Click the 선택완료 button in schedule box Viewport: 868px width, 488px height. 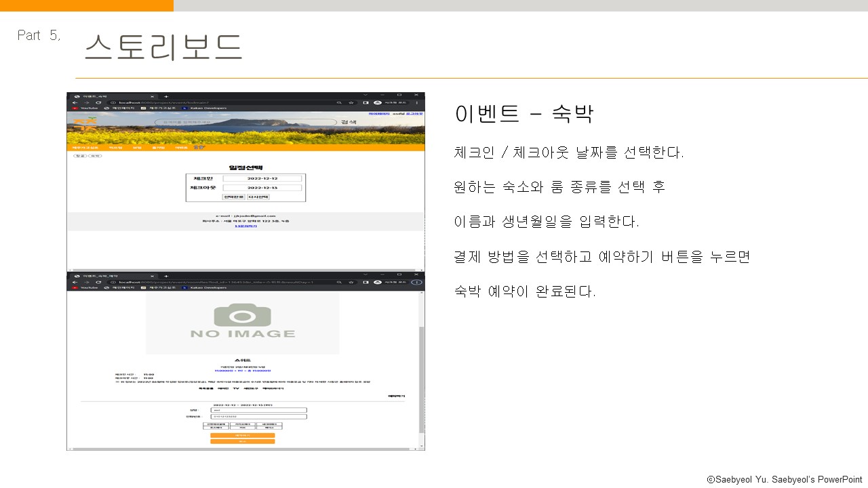(x=233, y=197)
